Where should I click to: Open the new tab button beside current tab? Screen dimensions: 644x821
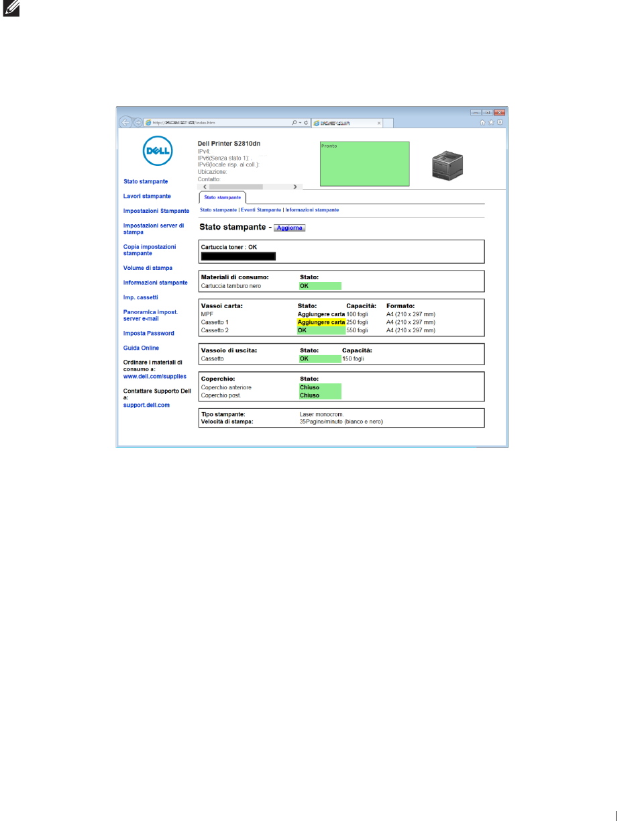[x=388, y=123]
